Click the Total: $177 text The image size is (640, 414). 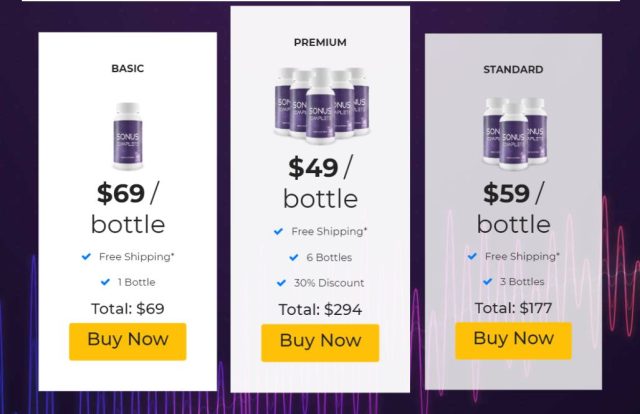(513, 308)
